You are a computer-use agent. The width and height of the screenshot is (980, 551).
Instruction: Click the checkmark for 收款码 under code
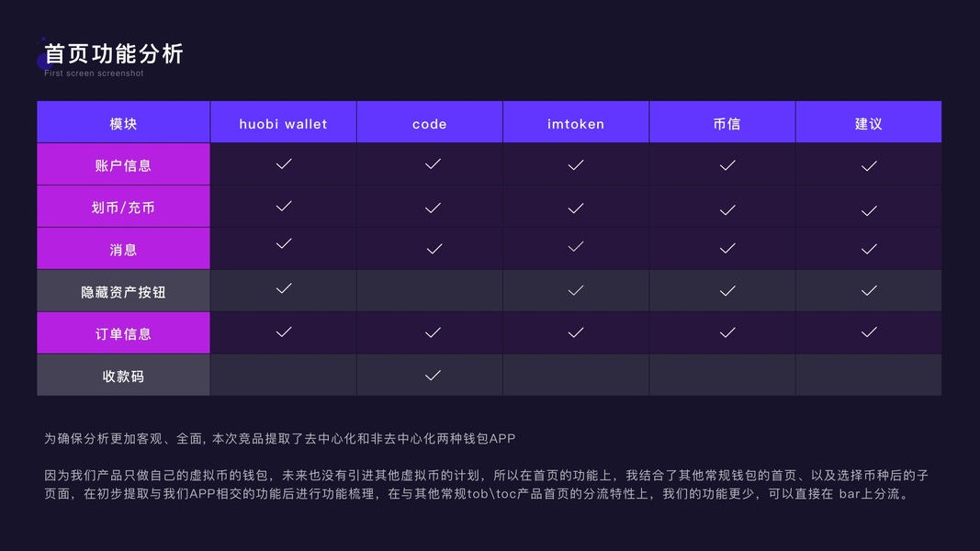(433, 375)
